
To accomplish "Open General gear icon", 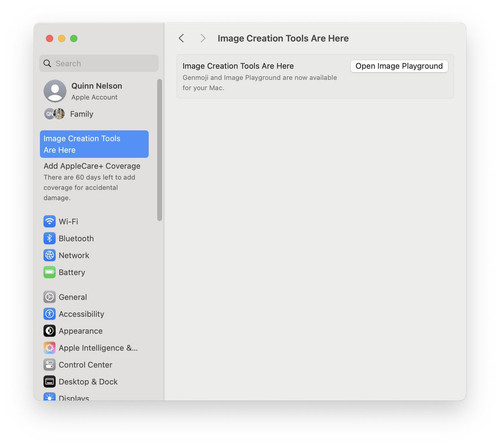I will click(49, 297).
